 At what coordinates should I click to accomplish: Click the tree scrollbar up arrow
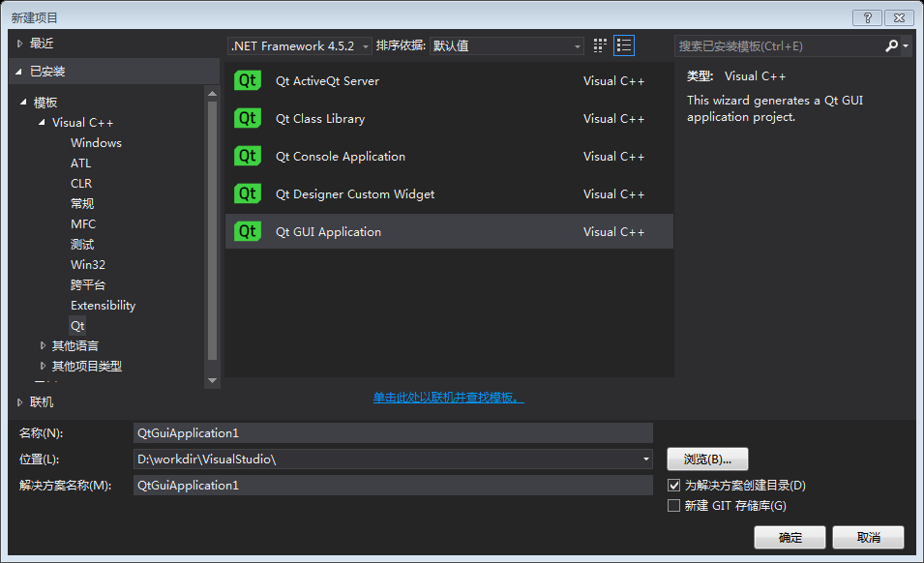coord(213,94)
